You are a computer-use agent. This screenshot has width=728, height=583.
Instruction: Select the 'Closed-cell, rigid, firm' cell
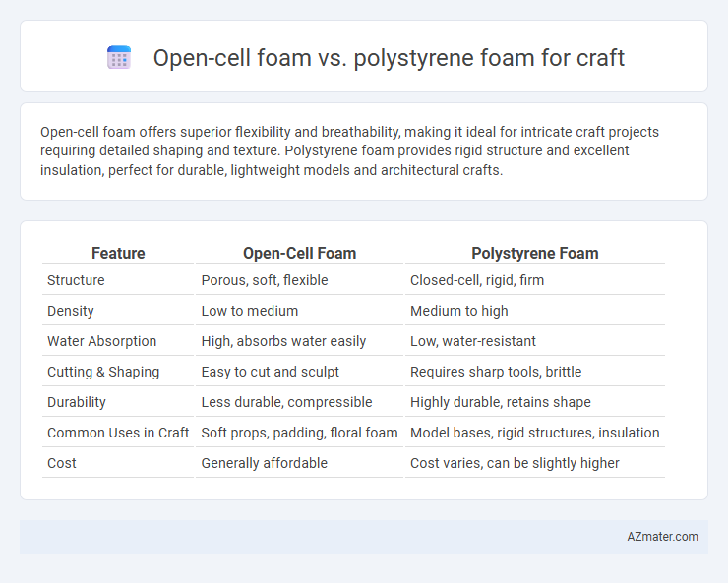click(x=477, y=280)
